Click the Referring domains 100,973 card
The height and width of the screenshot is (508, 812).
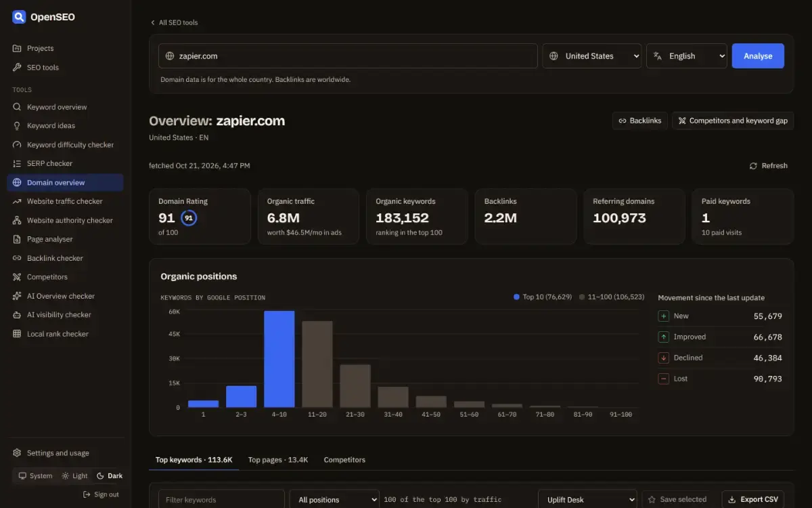click(x=634, y=216)
